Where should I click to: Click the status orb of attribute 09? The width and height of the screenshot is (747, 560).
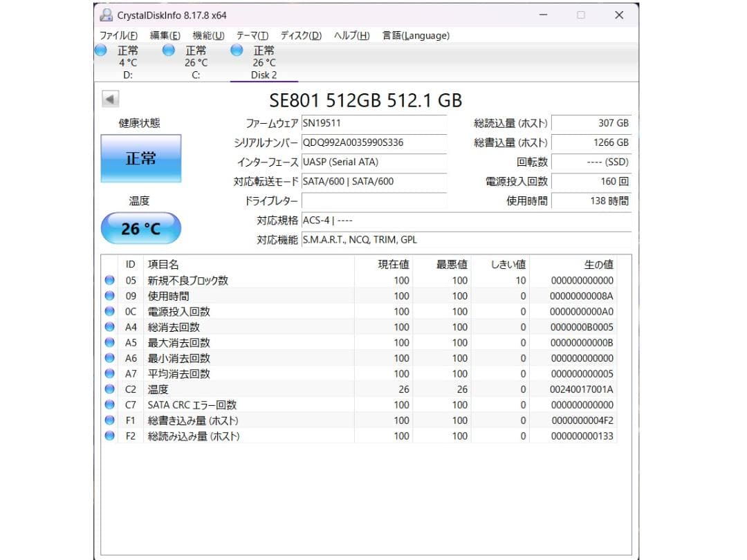(x=109, y=296)
